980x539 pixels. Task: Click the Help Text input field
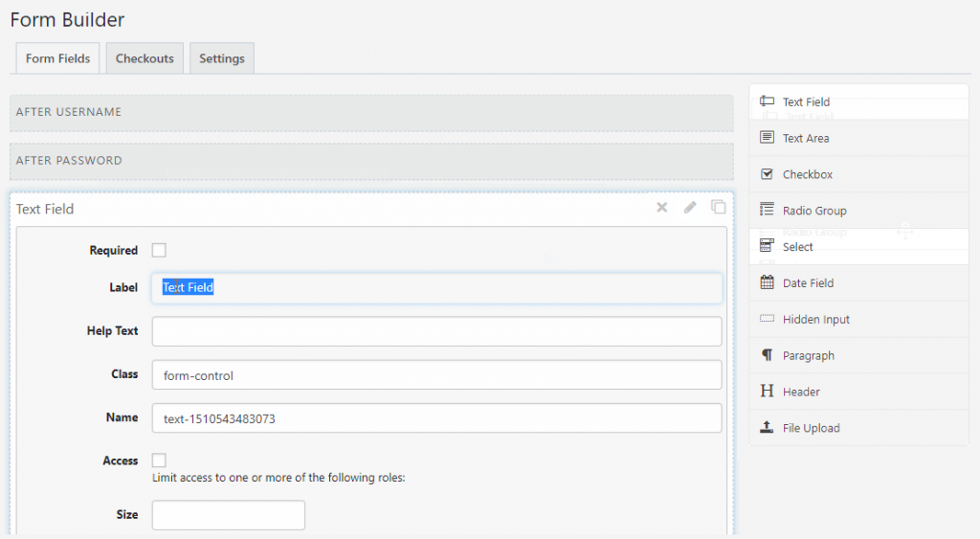(436, 331)
